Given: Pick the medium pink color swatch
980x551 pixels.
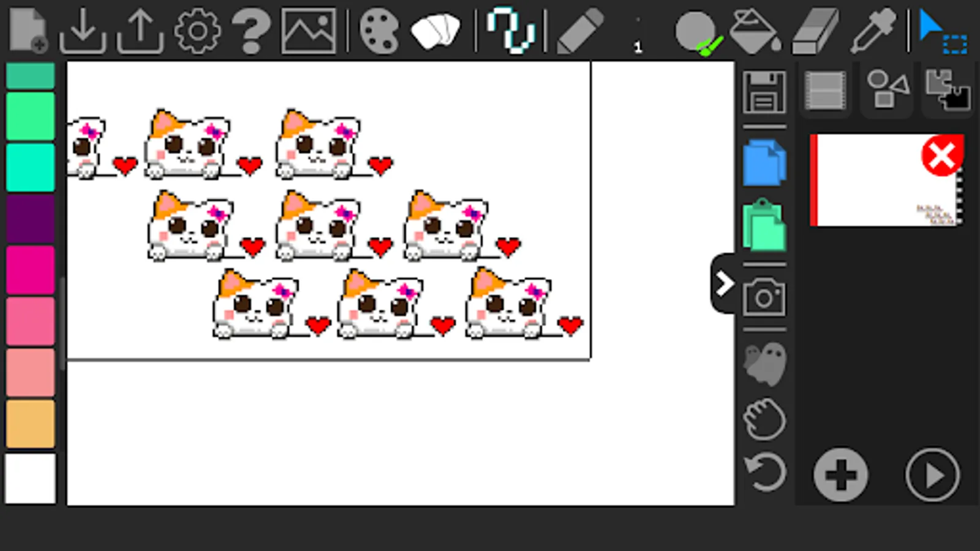Looking at the screenshot, I should pyautogui.click(x=30, y=322).
